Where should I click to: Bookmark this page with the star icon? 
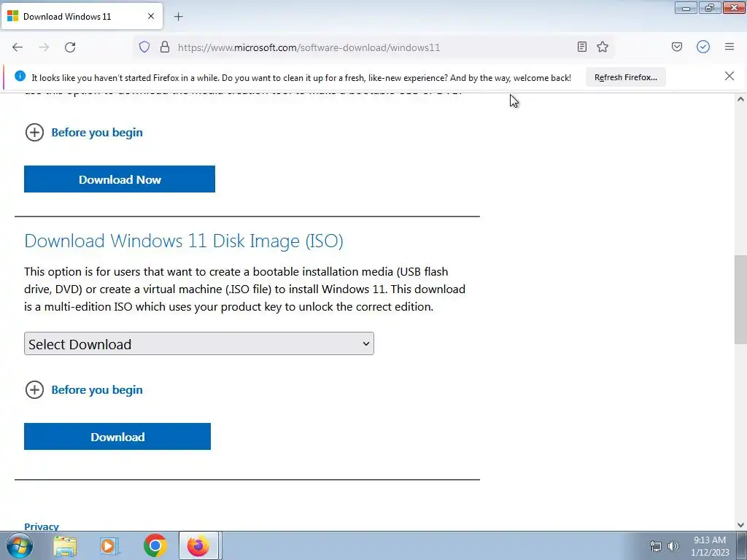tap(603, 47)
